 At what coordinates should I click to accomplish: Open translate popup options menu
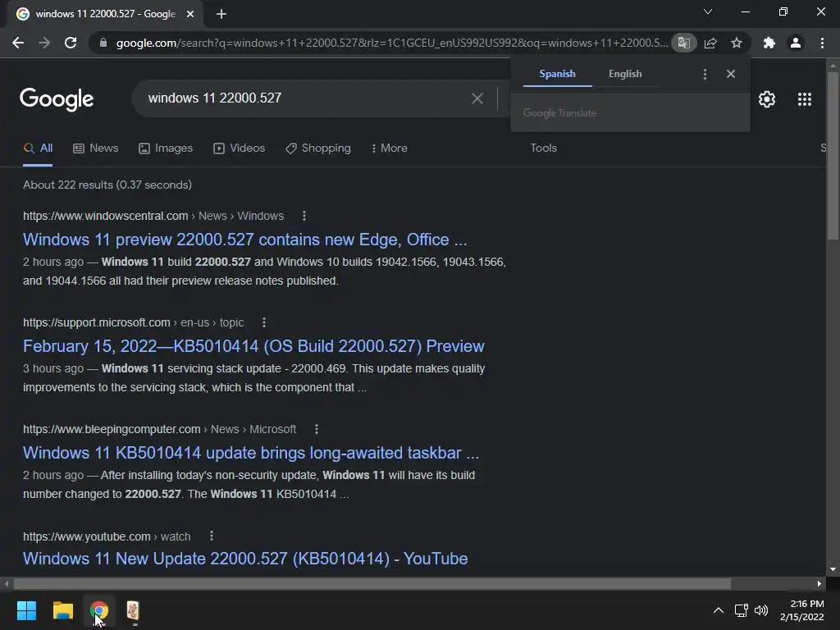coord(705,74)
